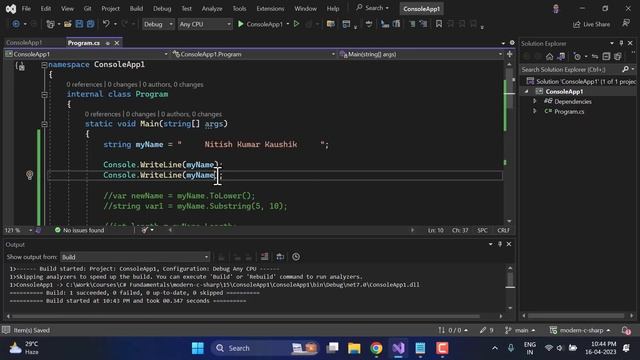
Task: Click the Output panel vertical scrollbar
Action: click(x=510, y=288)
